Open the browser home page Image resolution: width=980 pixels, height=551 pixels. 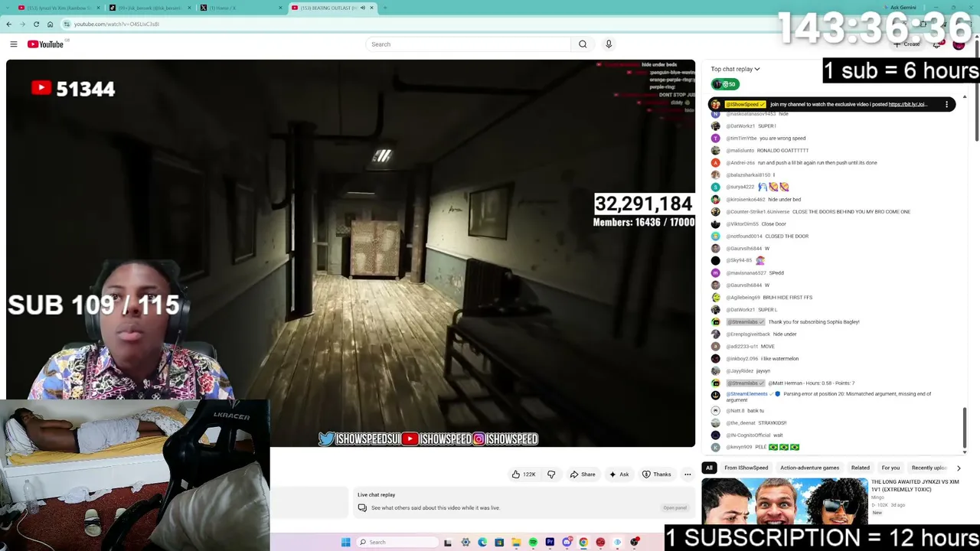(50, 24)
